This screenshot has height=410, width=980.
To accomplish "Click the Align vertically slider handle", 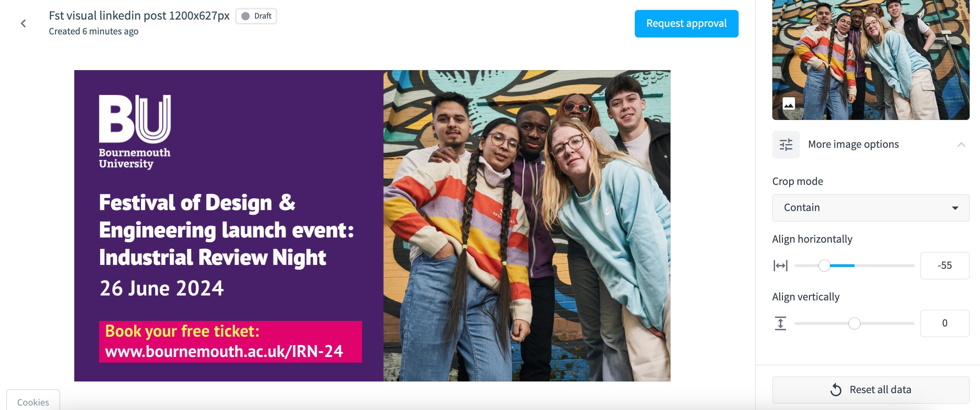I will point(854,323).
